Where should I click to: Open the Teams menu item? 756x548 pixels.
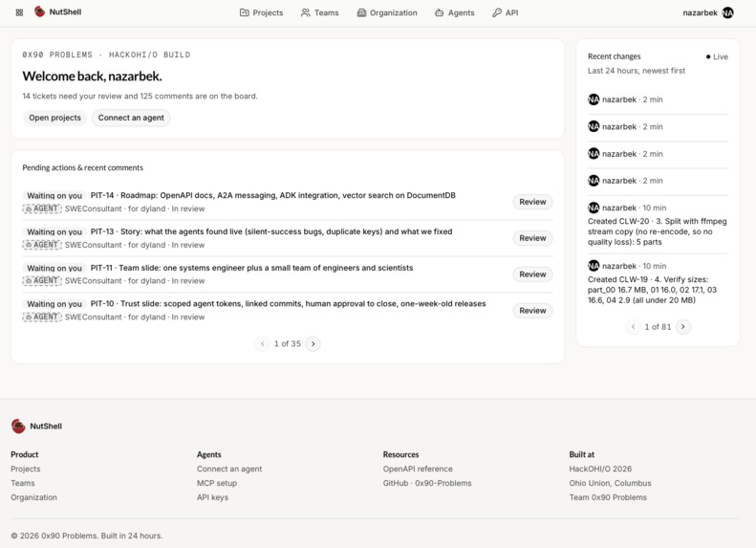[320, 12]
